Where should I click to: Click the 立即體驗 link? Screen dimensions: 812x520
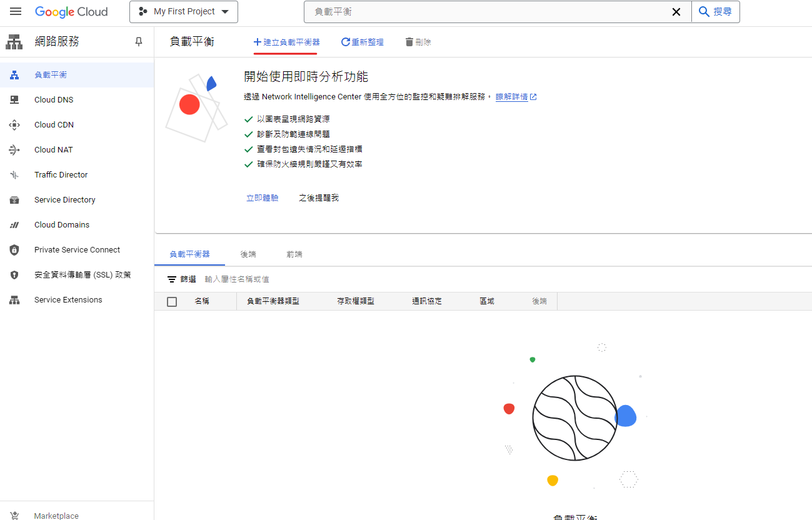click(x=263, y=198)
